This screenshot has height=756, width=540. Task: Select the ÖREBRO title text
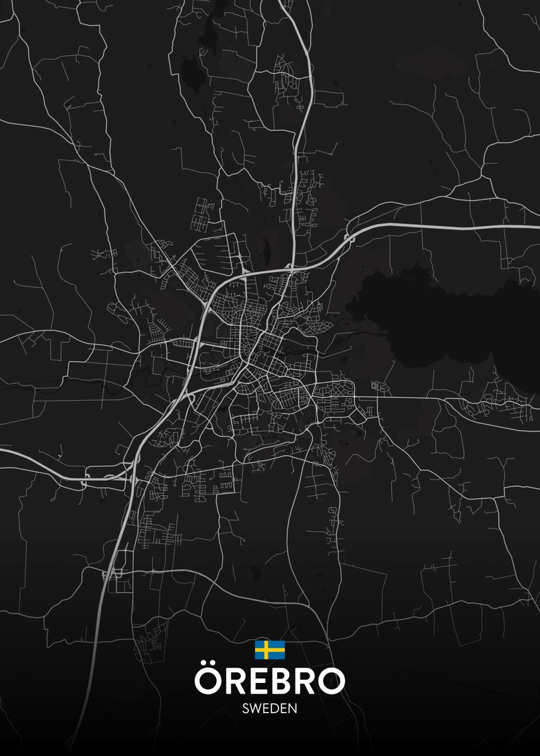tap(270, 680)
